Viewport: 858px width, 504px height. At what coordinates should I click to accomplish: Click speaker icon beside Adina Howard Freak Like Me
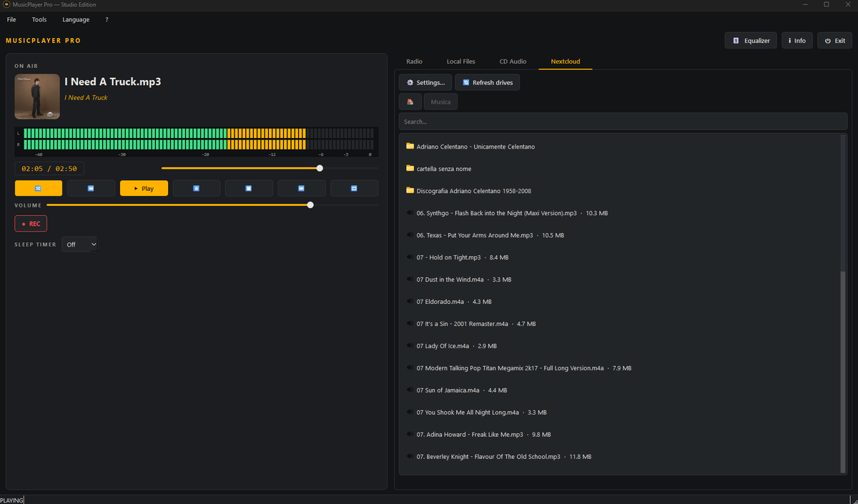[x=410, y=435]
